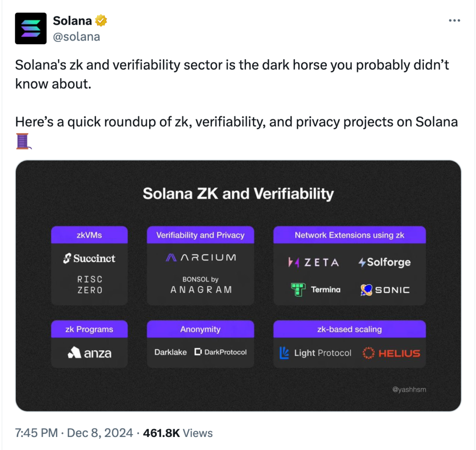The width and height of the screenshot is (476, 450).
Task: Click the Light Protocol logo
Action: [x=315, y=353]
